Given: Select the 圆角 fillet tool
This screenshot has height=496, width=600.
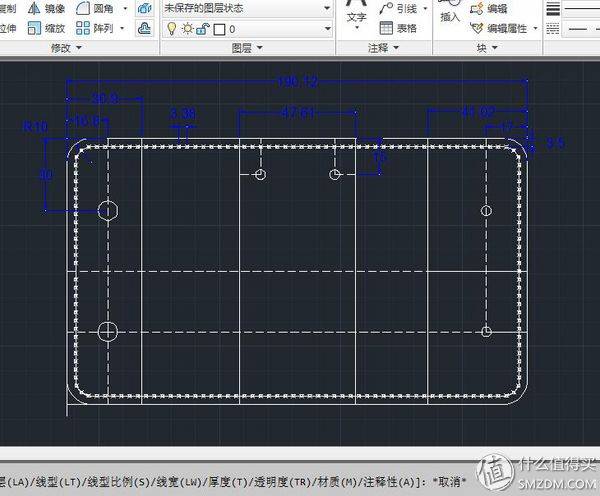Looking at the screenshot, I should pyautogui.click(x=95, y=8).
